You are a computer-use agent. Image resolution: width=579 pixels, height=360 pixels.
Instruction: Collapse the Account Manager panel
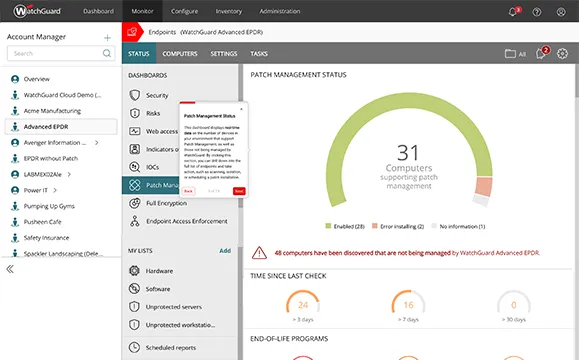pyautogui.click(x=10, y=269)
